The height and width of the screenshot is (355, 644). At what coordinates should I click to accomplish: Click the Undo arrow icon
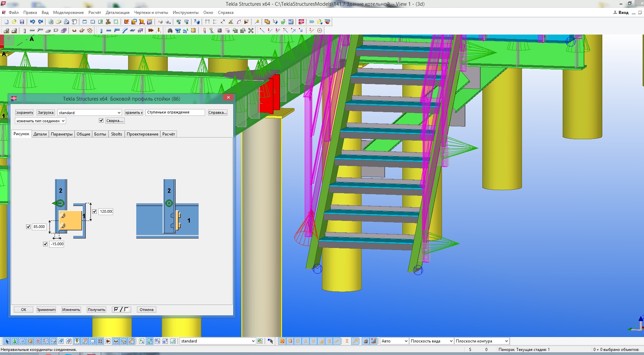coord(32,22)
